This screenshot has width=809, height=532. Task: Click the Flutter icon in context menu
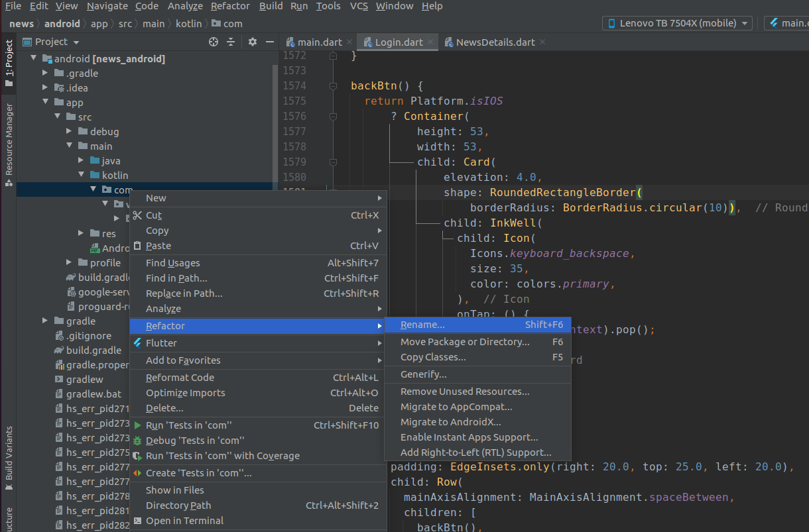click(137, 343)
